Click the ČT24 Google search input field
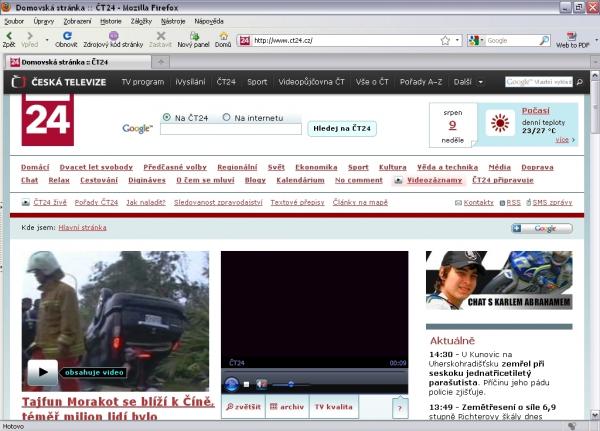Screen dimensions: 600x431 231,129
